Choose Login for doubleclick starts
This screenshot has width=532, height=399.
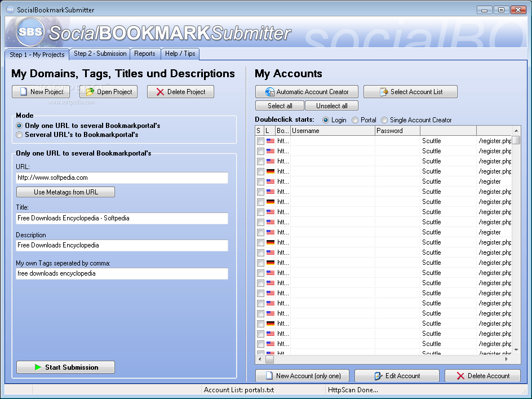(x=326, y=120)
